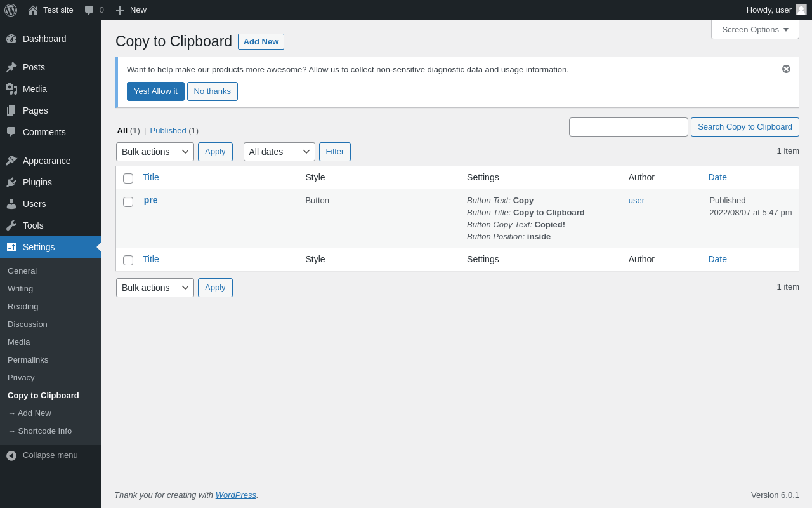Click the Search Copy to Clipboard button
Screen dimensions: 812x508
coord(745,127)
